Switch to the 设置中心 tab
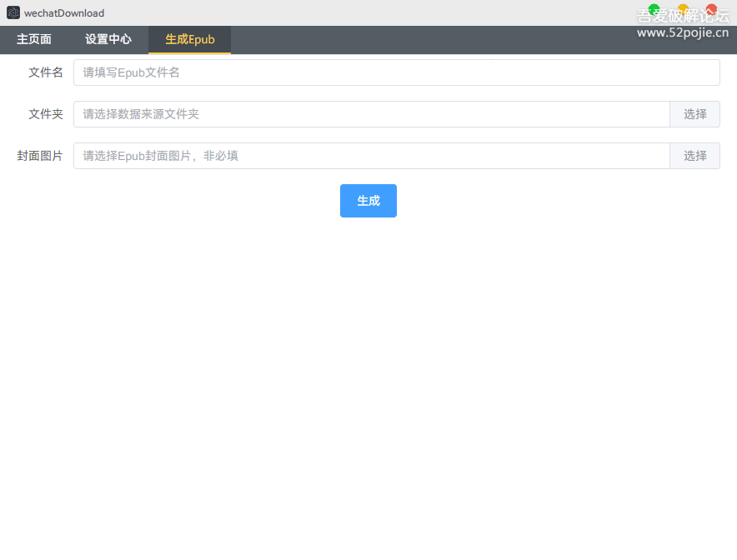This screenshot has height=560, width=737. [x=108, y=39]
